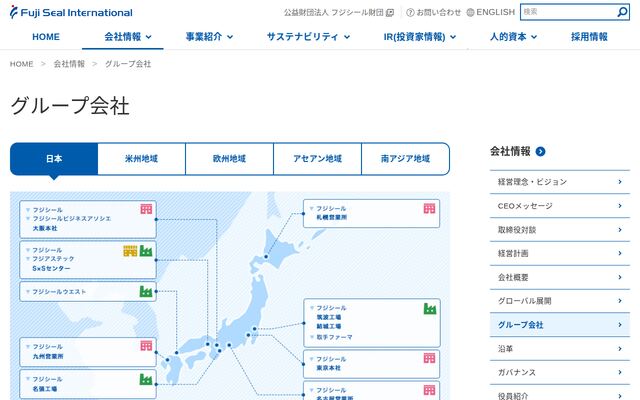Open the 事業紹介 dropdown menu
Viewport: 640px width, 400px height.
tap(209, 37)
